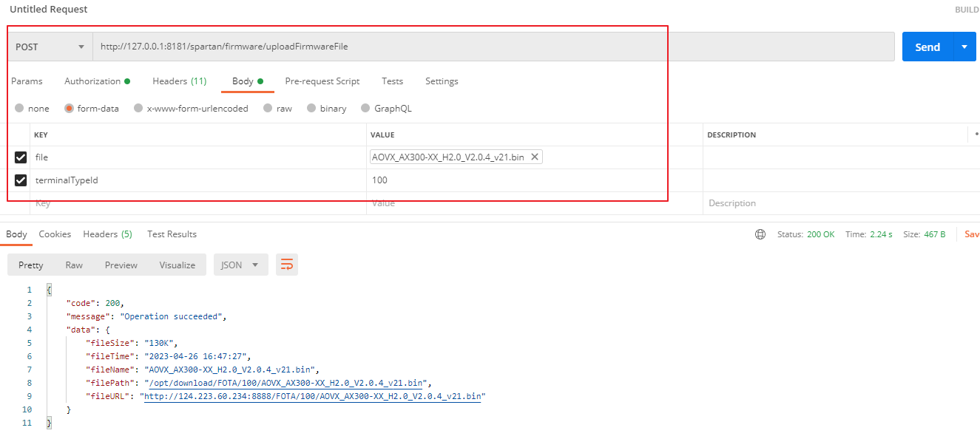Select the Visualize view button
The width and height of the screenshot is (980, 439).
[178, 265]
